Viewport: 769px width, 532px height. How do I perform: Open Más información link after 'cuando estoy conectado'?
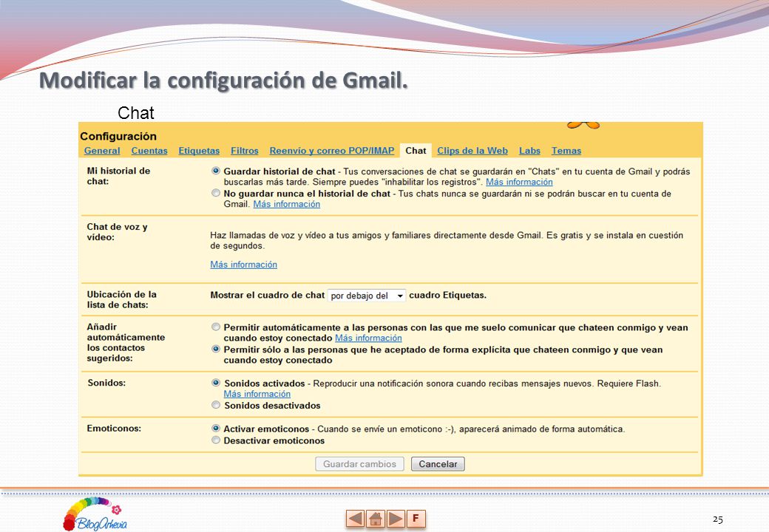pos(368,338)
